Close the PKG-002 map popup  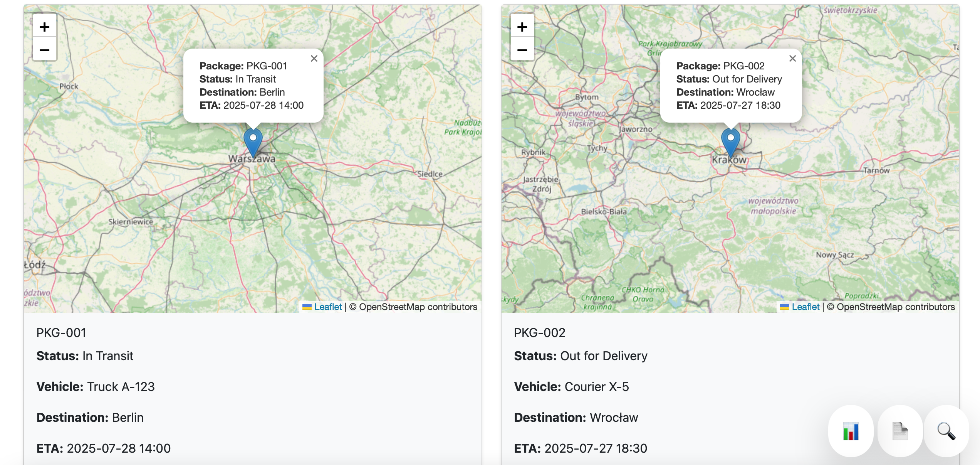(x=792, y=59)
